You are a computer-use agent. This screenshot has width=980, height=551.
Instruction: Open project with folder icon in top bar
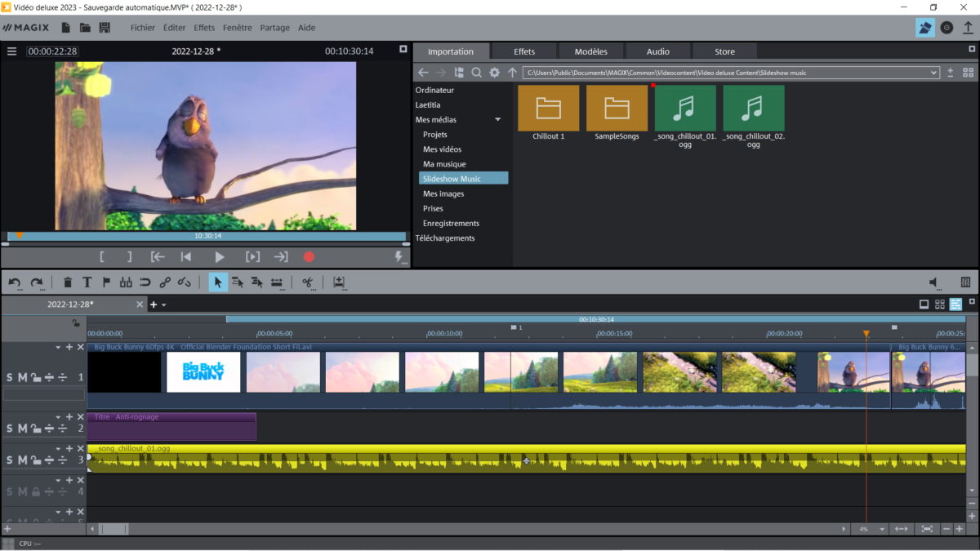click(x=85, y=28)
